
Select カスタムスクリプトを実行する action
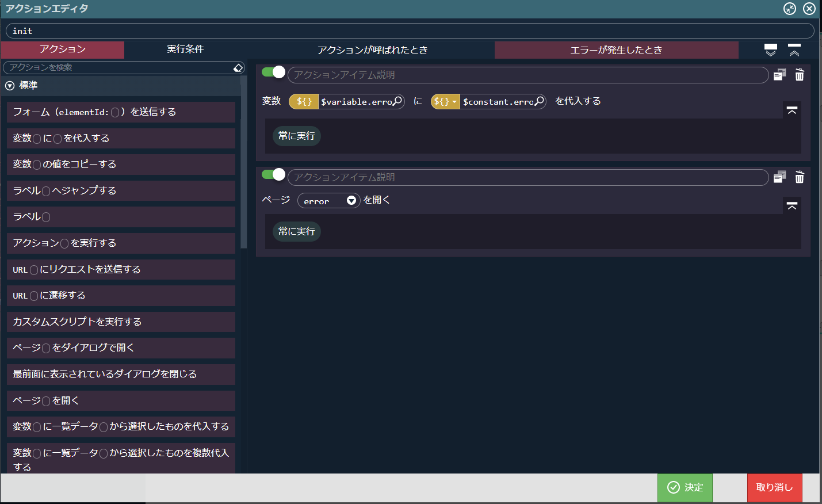121,322
